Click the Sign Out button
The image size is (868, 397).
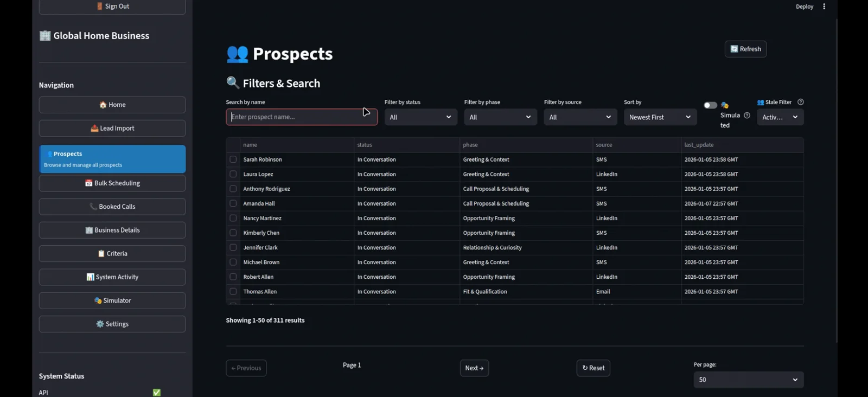point(112,7)
